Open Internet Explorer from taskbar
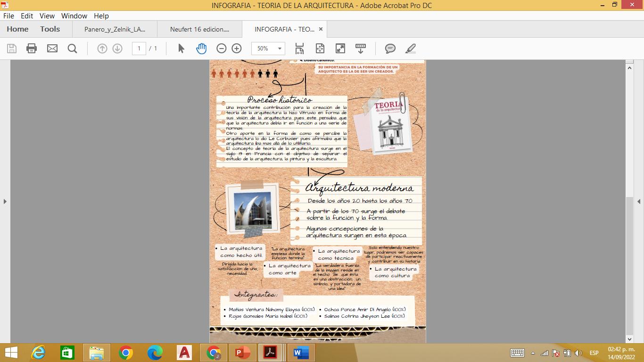The image size is (644, 362). click(x=38, y=353)
